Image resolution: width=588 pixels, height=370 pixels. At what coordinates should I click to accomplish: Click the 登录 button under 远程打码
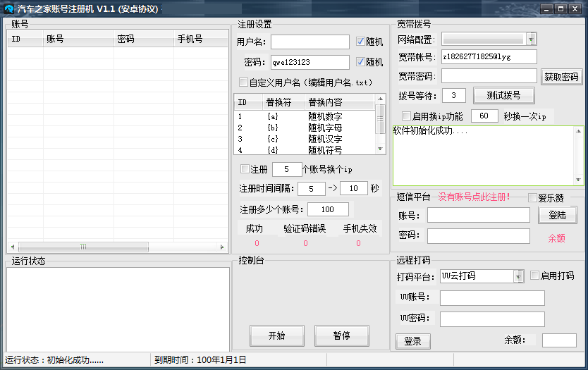(x=413, y=341)
